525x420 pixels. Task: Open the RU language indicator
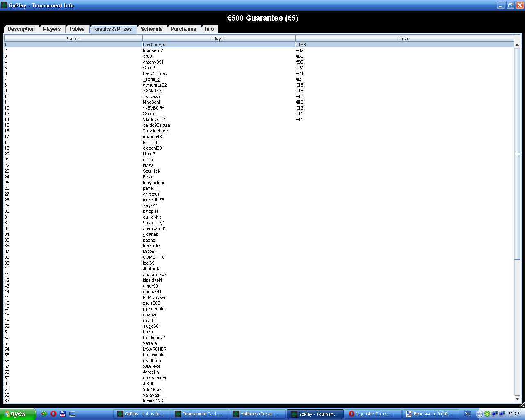467,414
